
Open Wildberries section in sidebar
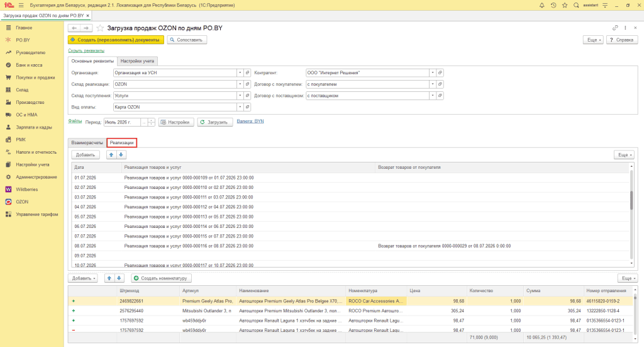pos(26,190)
